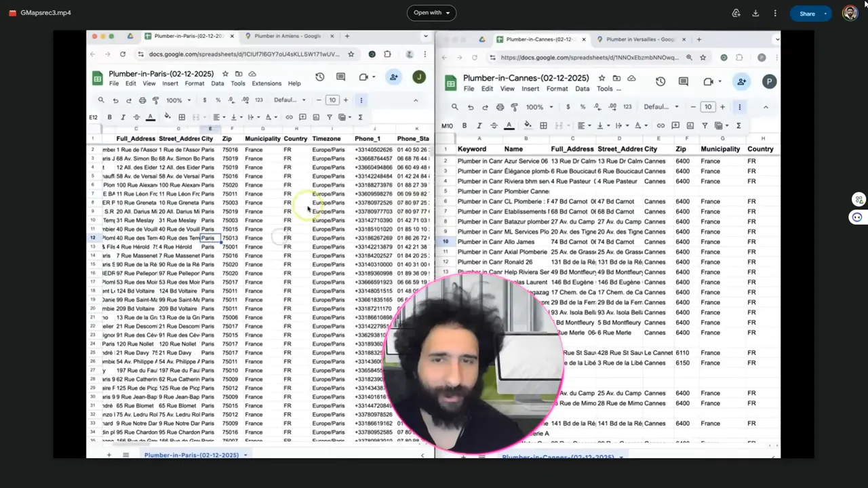Open the 'Open with' dropdown in the Drive preview

pos(431,13)
